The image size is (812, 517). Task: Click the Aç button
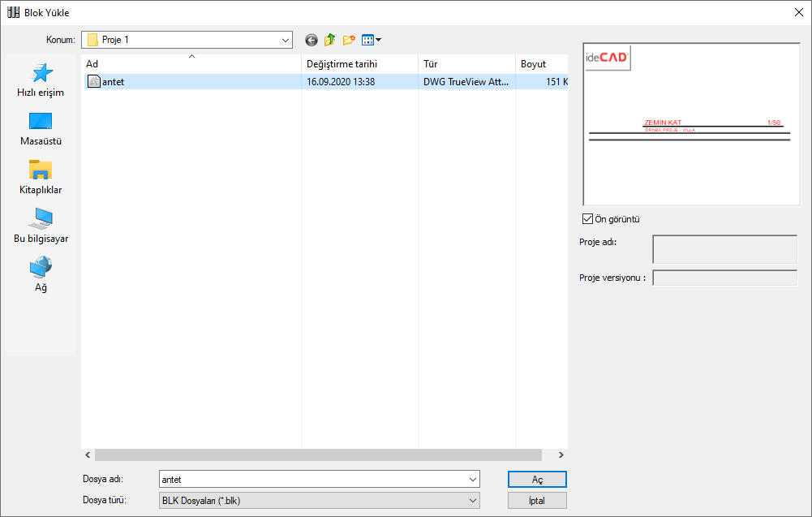click(x=537, y=479)
